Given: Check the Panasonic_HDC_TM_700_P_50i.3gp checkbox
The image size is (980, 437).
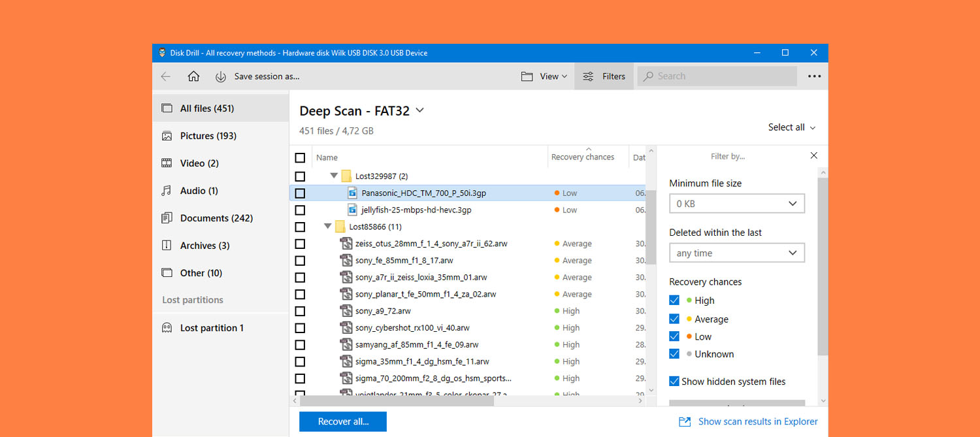Looking at the screenshot, I should [300, 193].
